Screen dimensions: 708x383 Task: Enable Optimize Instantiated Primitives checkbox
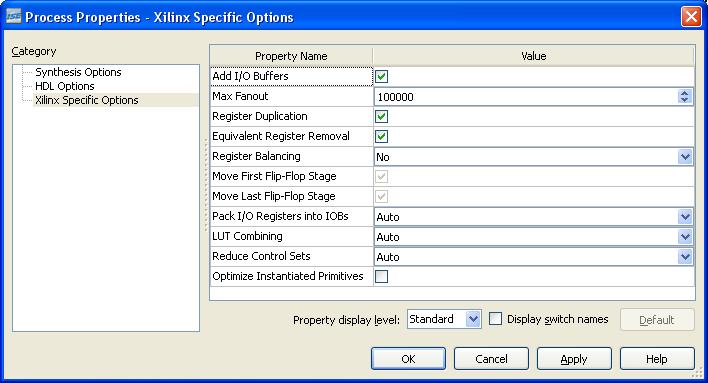381,276
